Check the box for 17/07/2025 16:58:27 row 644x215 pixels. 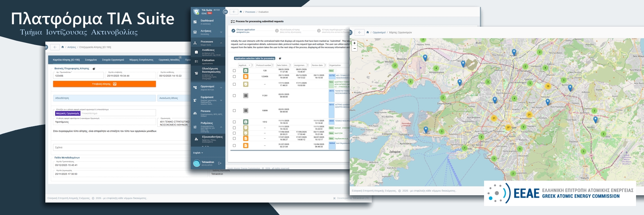234,139
